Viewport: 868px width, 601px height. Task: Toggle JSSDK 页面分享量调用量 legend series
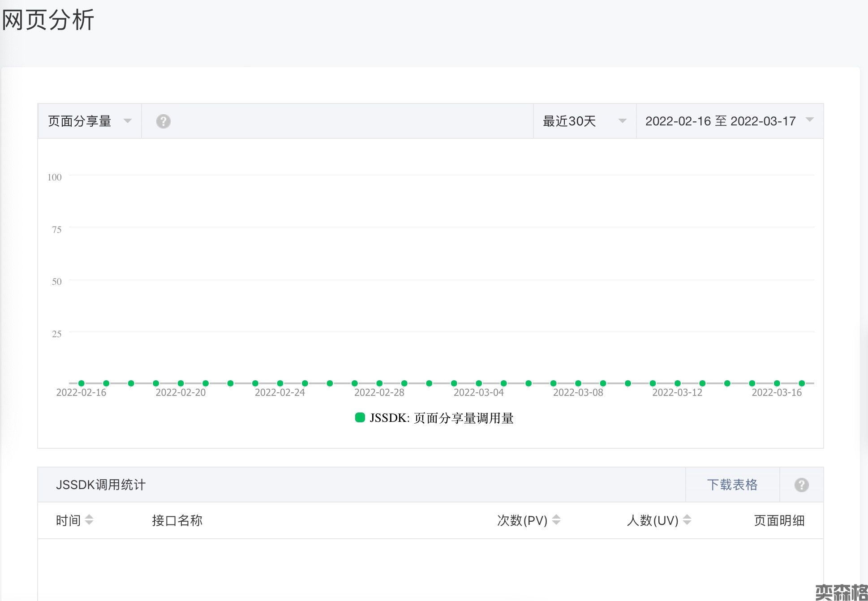tap(434, 418)
